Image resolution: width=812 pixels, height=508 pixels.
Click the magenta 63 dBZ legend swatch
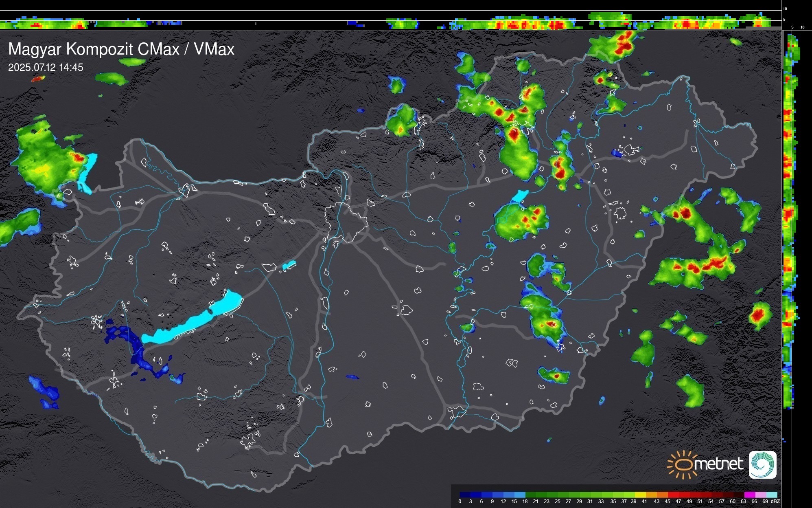(749, 495)
